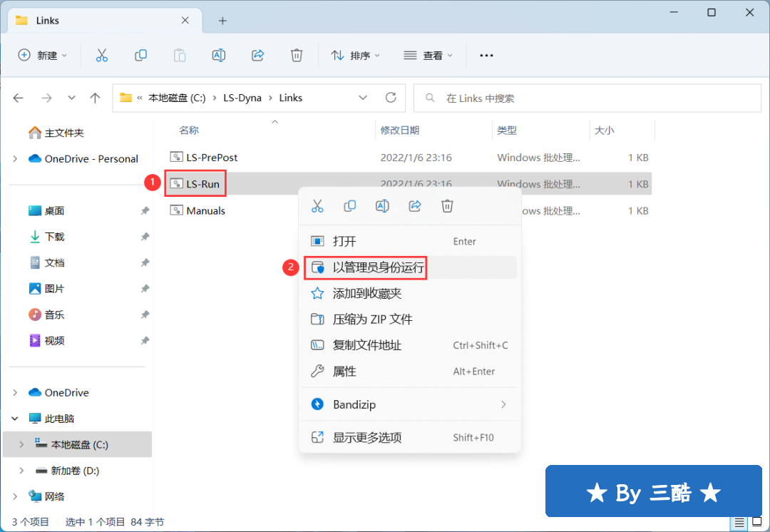Select the Manuals file name
This screenshot has height=532, width=770.
pos(206,210)
